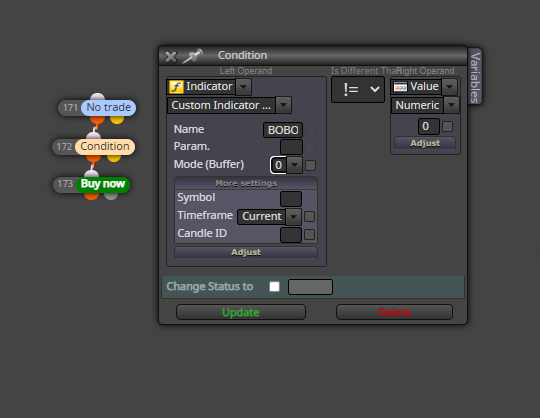Click the Left Operand header label
540x418 pixels.
tap(246, 71)
